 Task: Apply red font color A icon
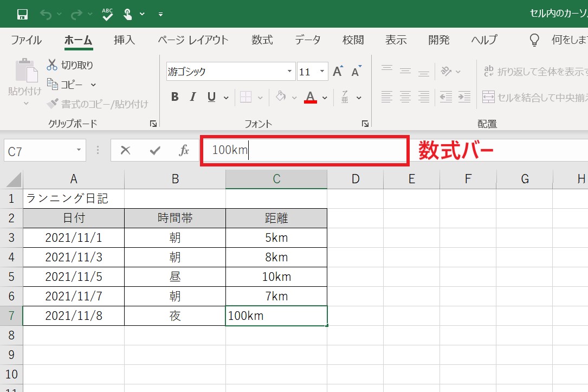[x=311, y=97]
